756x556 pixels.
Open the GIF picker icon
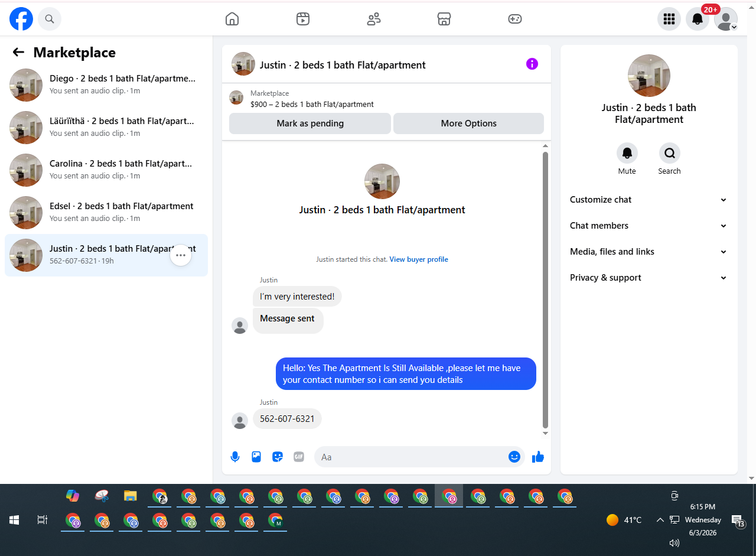click(299, 457)
